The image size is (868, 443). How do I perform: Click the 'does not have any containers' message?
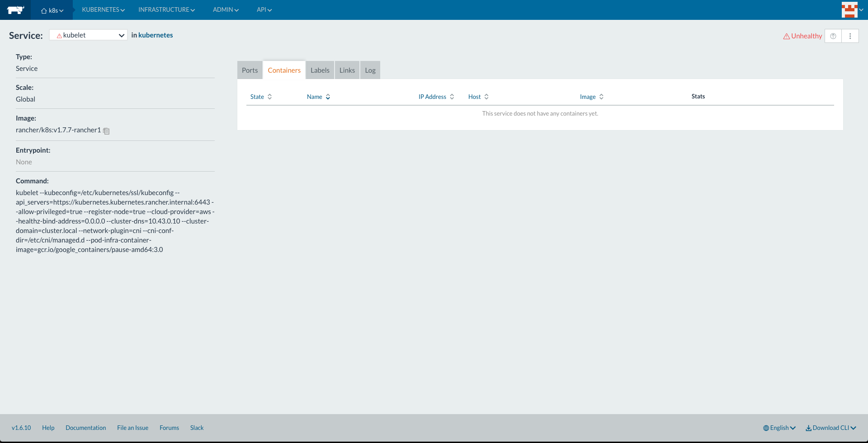click(540, 113)
